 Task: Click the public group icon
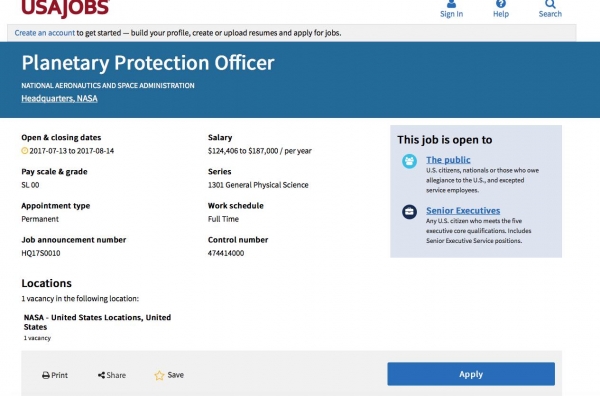(409, 161)
